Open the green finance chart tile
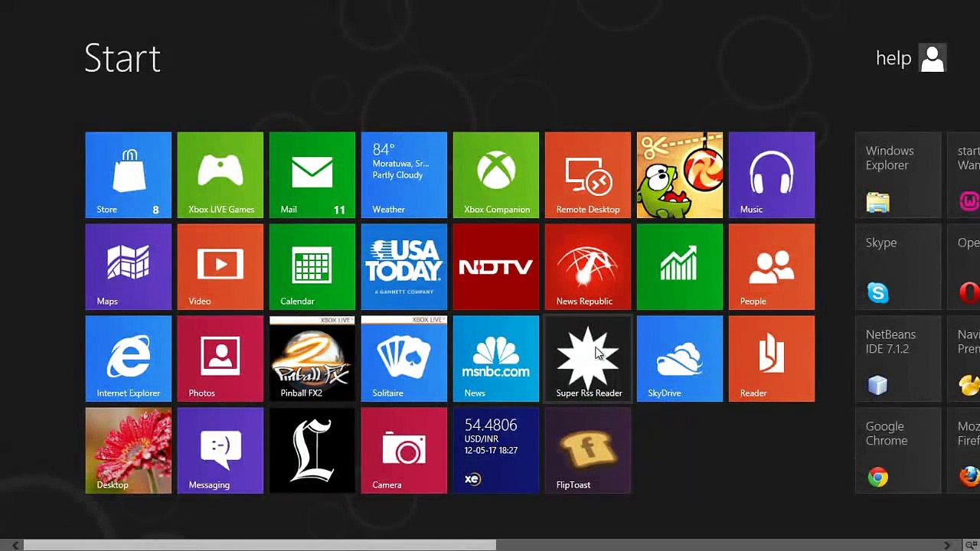The width and height of the screenshot is (980, 551). [x=679, y=267]
